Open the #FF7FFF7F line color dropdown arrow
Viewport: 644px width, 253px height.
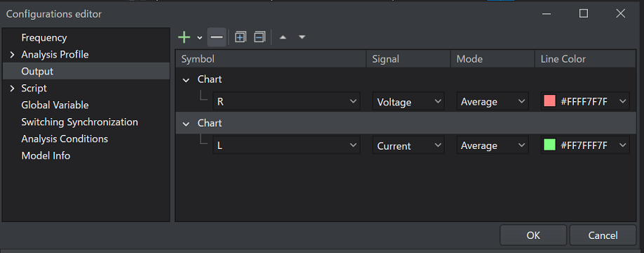click(623, 145)
